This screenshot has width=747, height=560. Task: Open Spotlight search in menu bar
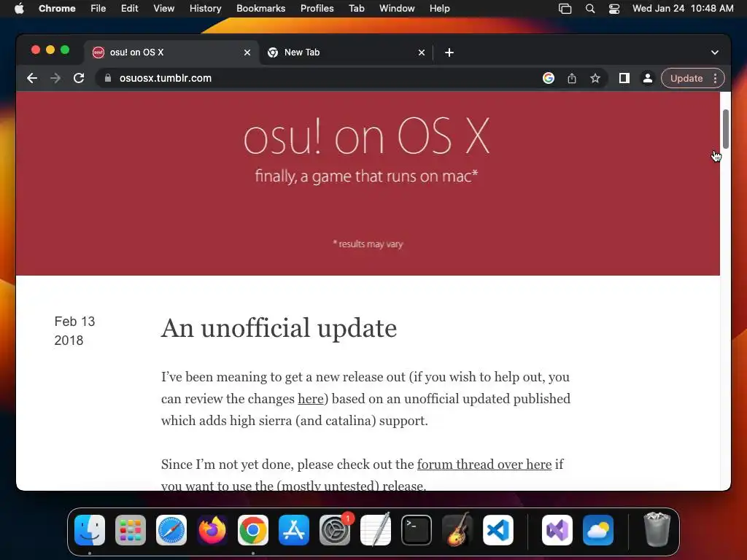tap(589, 9)
